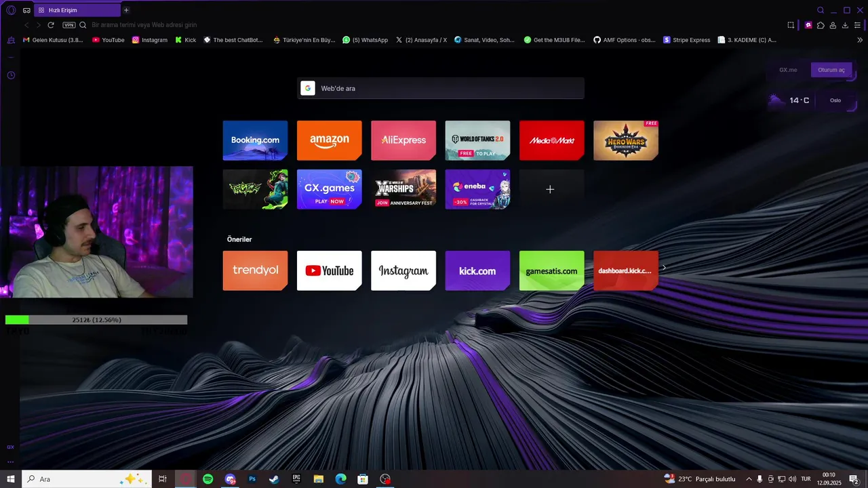This screenshot has width=868, height=488.
Task: Open taskbar volume speaker icon
Action: point(793,479)
